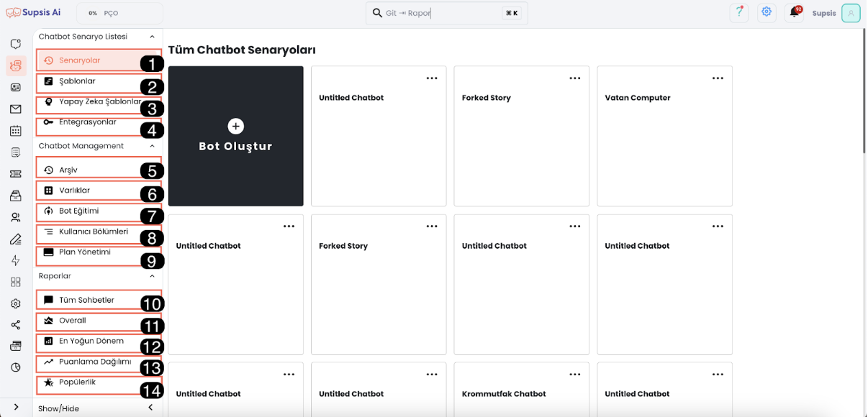The height and width of the screenshot is (417, 868).
Task: Click the Tüm Chatbot Senaryoları heading
Action: click(242, 50)
